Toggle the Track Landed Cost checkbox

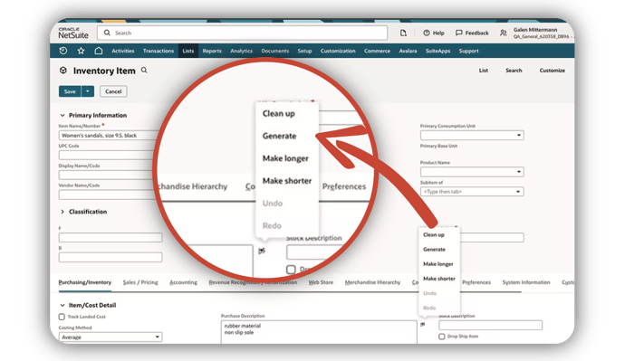click(62, 317)
